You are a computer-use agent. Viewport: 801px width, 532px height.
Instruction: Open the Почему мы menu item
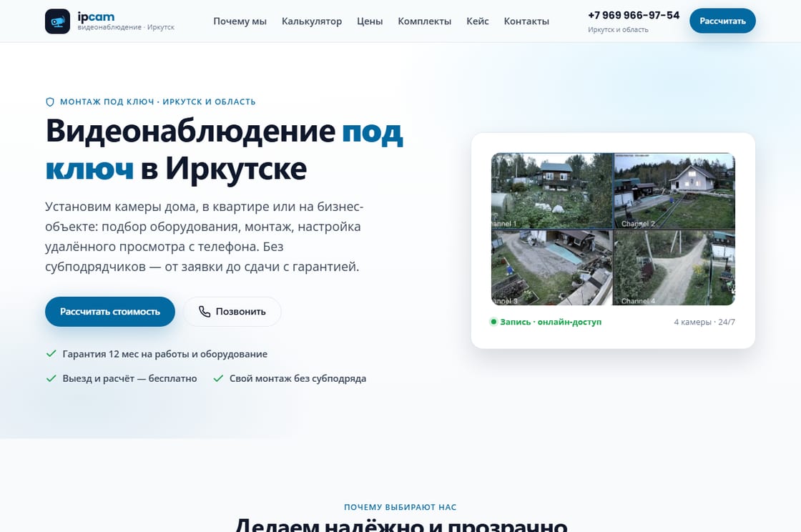[240, 21]
